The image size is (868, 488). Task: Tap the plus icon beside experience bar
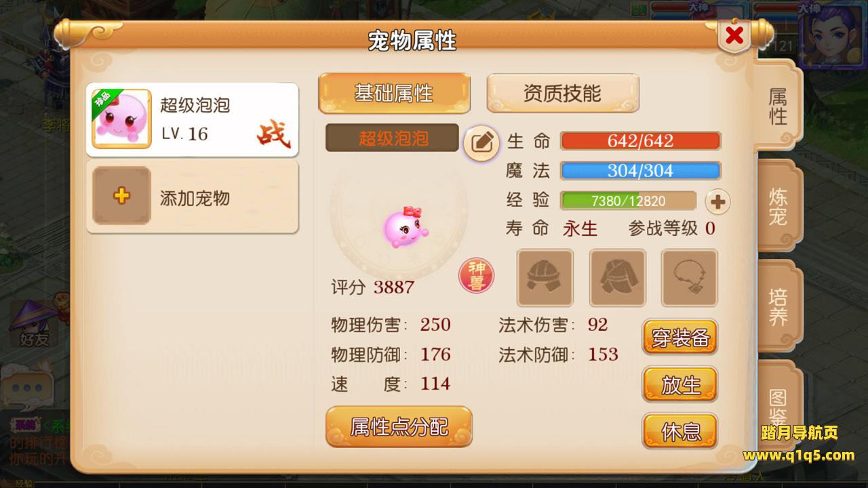pyautogui.click(x=718, y=201)
